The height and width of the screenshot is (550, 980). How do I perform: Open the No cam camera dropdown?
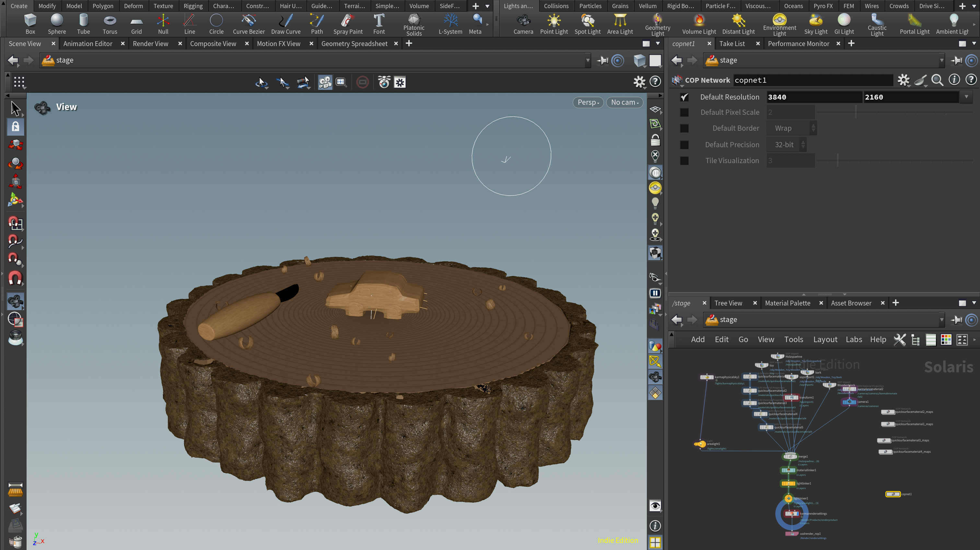point(624,102)
